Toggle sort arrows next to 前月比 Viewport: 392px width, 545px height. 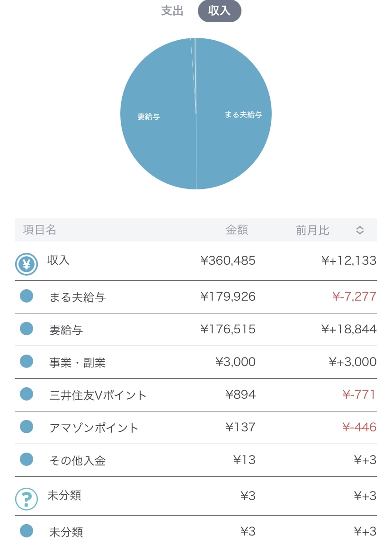(x=360, y=230)
